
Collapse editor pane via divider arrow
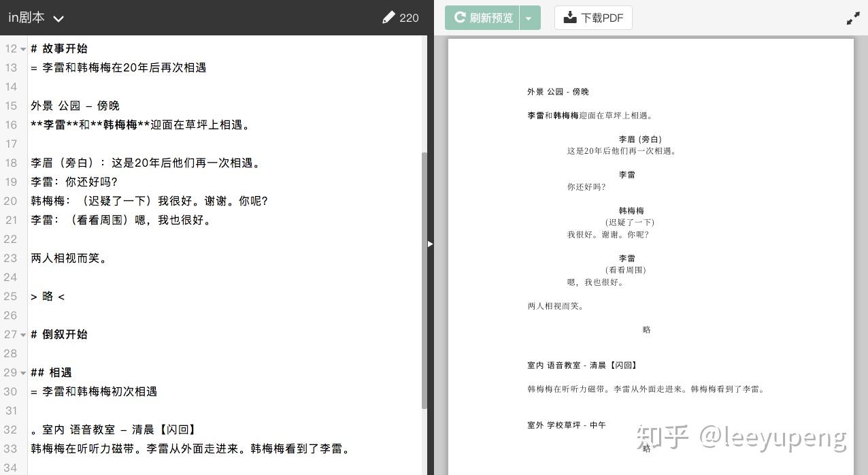click(x=431, y=244)
